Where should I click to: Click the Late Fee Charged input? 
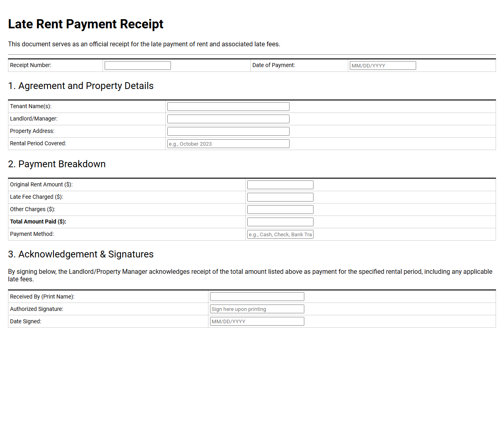(280, 197)
